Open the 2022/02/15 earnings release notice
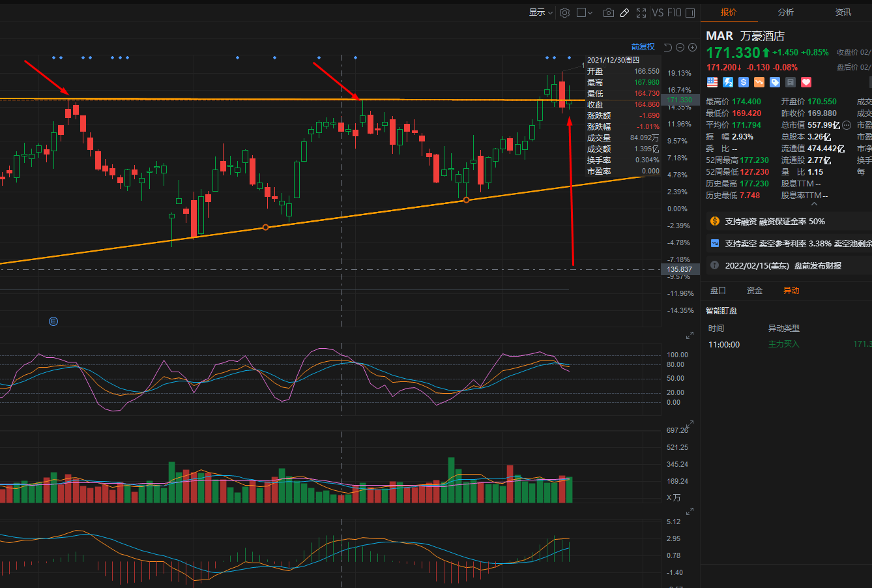The width and height of the screenshot is (872, 588). click(x=789, y=266)
